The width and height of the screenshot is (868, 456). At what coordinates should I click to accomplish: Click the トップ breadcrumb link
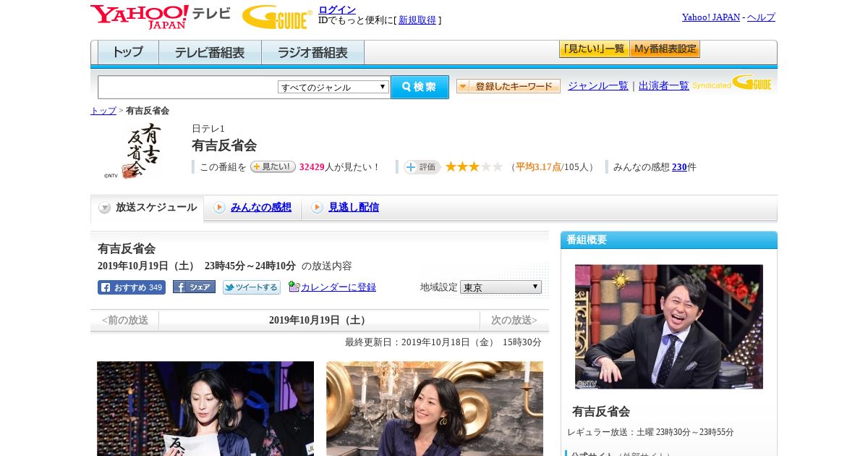click(103, 111)
